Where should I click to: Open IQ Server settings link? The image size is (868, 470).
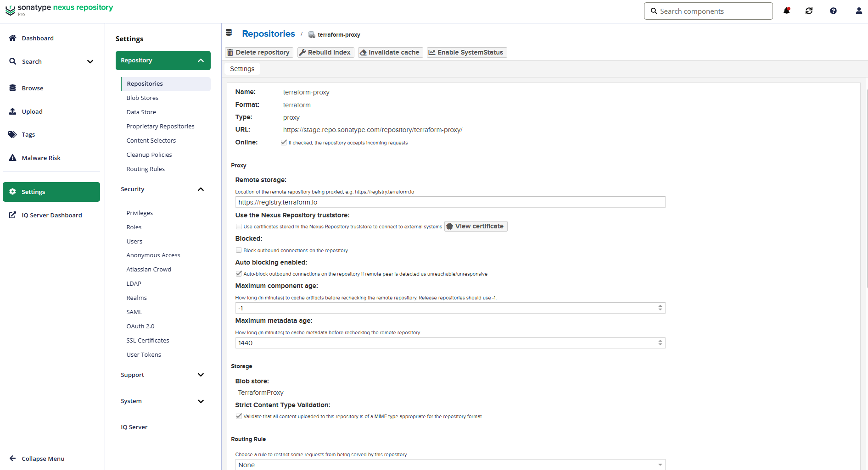[x=134, y=427]
